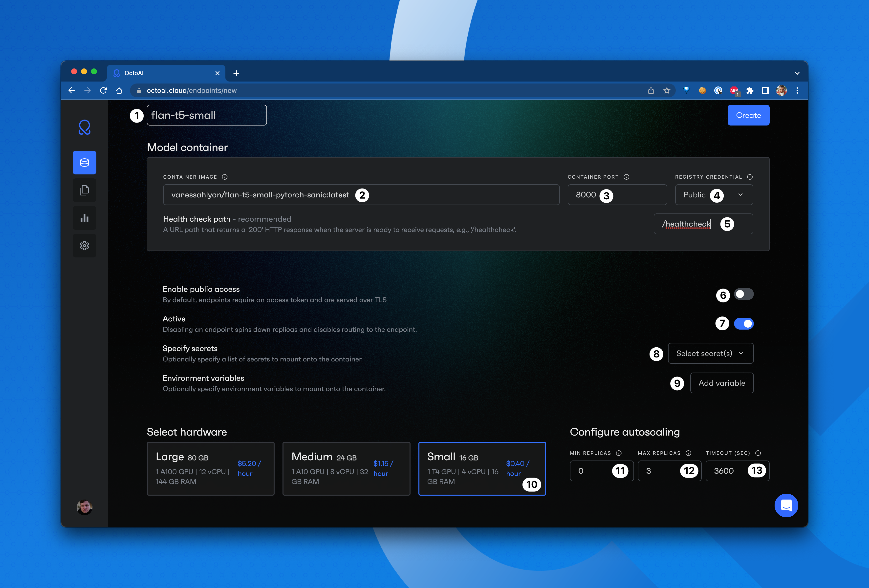This screenshot has height=588, width=869.
Task: Open the settings gear in sidebar
Action: tap(85, 246)
